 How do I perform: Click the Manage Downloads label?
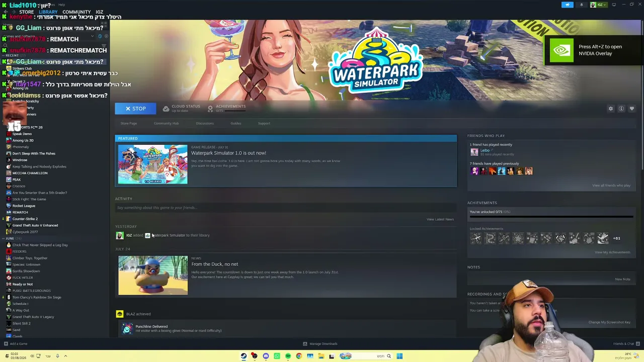pyautogui.click(x=324, y=344)
